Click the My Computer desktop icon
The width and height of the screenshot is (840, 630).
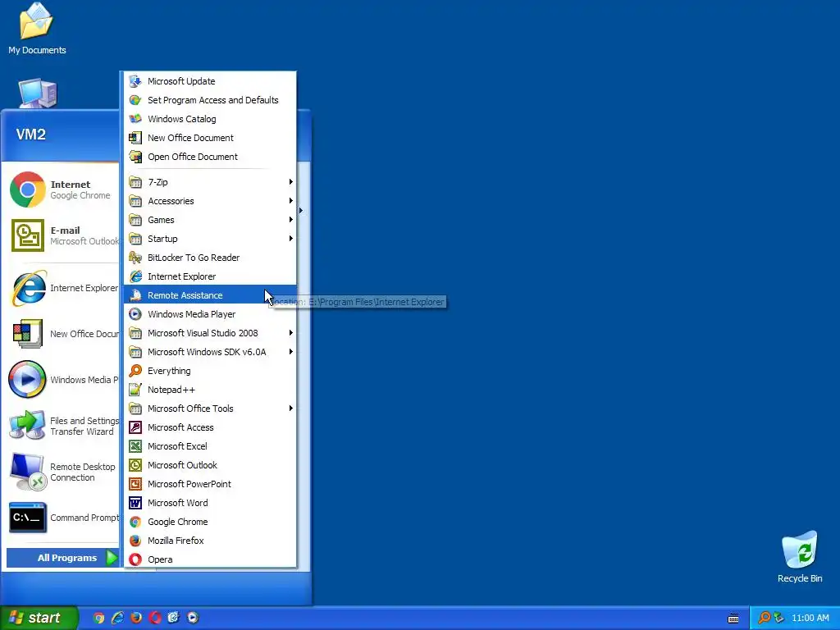pos(37,94)
